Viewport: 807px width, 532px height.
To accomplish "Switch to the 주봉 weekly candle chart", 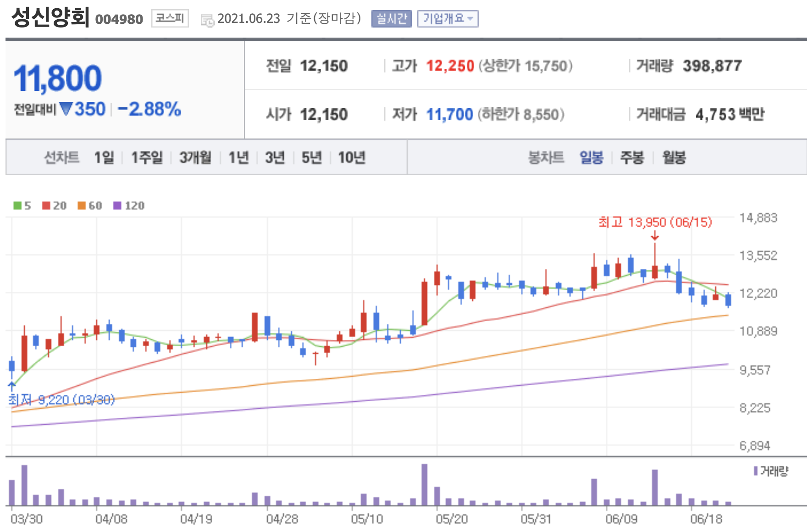I will 632,157.
